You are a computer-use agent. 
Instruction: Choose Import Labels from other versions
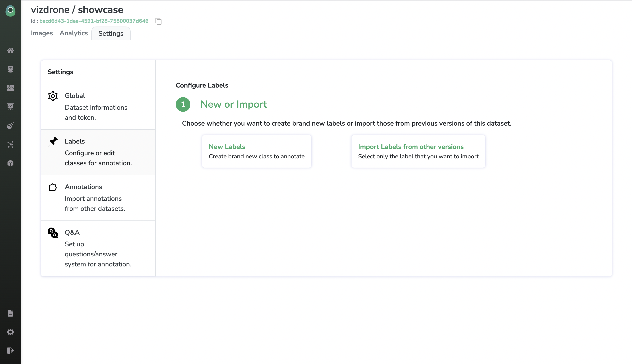(x=418, y=151)
